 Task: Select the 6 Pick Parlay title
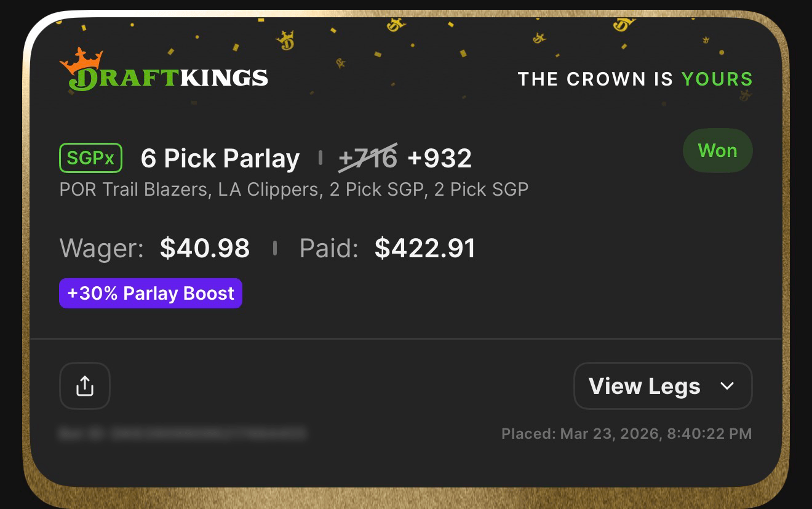tap(220, 158)
